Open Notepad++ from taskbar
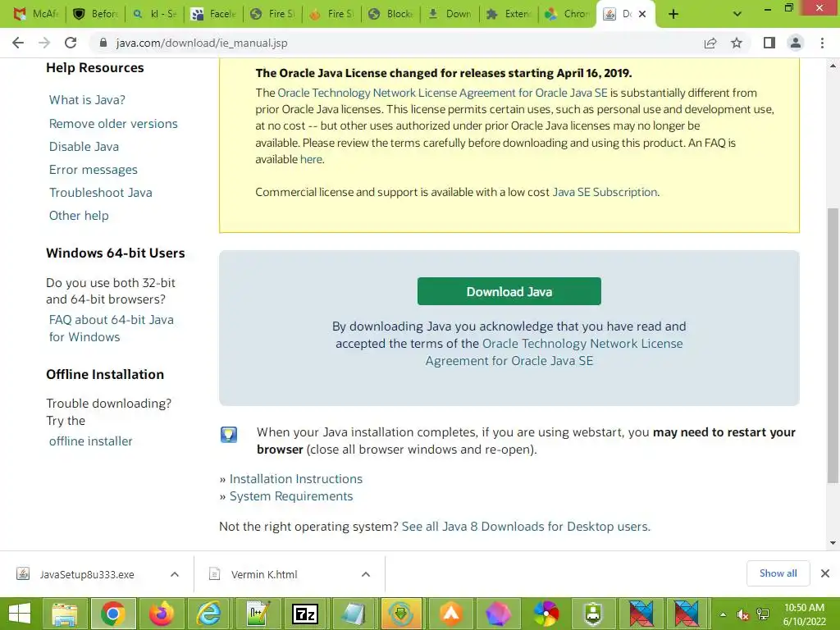 point(258,614)
